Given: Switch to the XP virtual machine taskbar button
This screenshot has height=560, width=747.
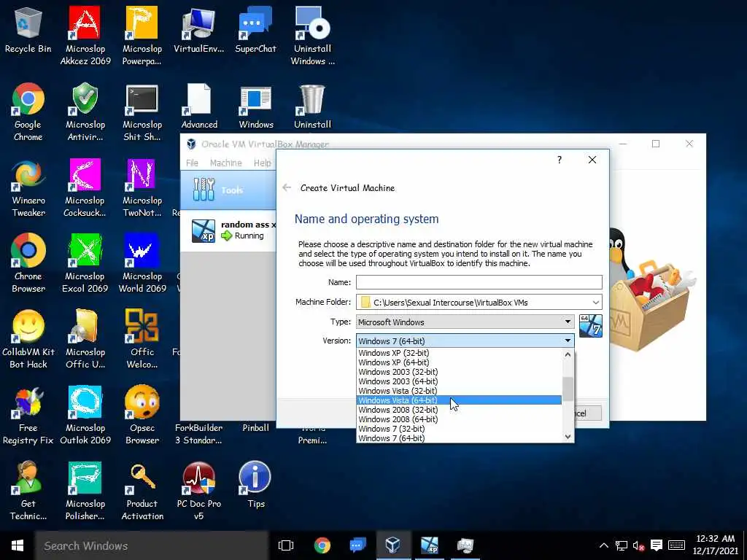Looking at the screenshot, I should click(429, 545).
